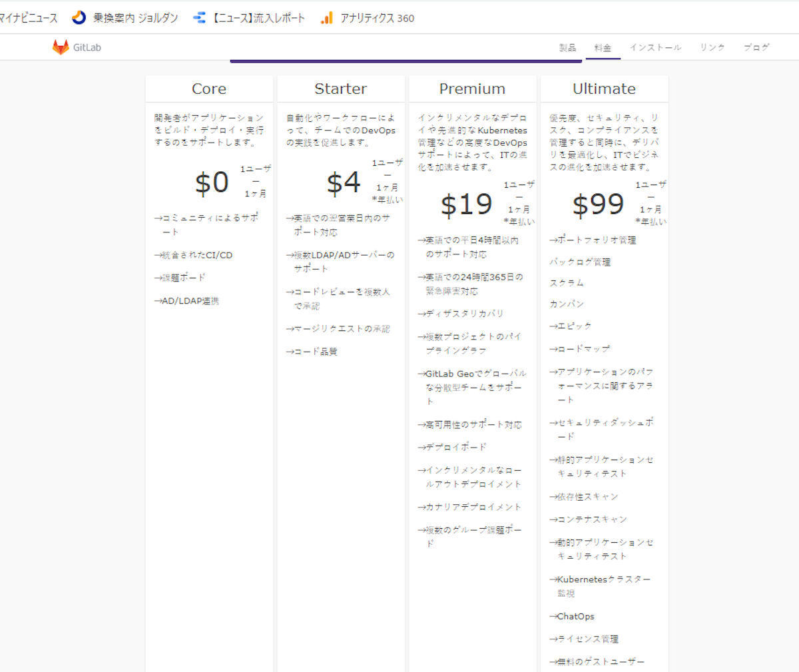Click the スクラム item
This screenshot has height=672, width=799.
[x=567, y=282]
